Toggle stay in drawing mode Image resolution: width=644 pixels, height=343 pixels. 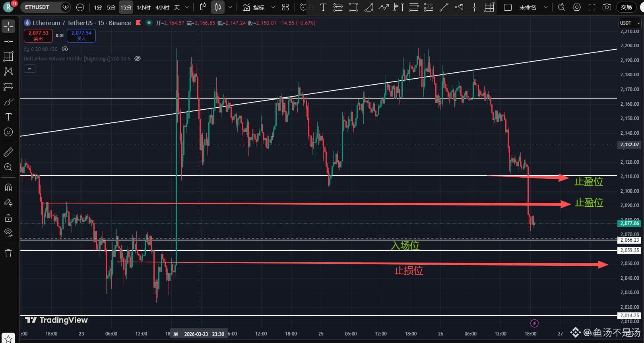pos(8,203)
